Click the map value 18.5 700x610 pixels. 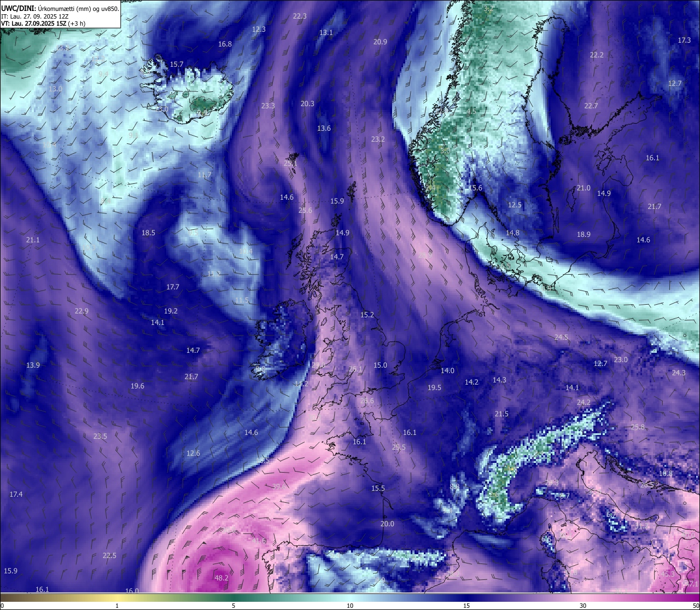click(148, 233)
